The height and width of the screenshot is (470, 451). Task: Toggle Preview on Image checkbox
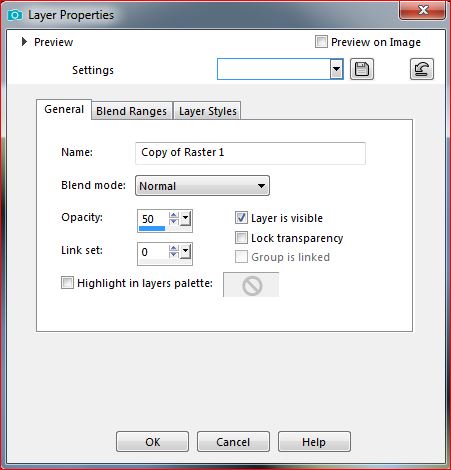[x=321, y=42]
